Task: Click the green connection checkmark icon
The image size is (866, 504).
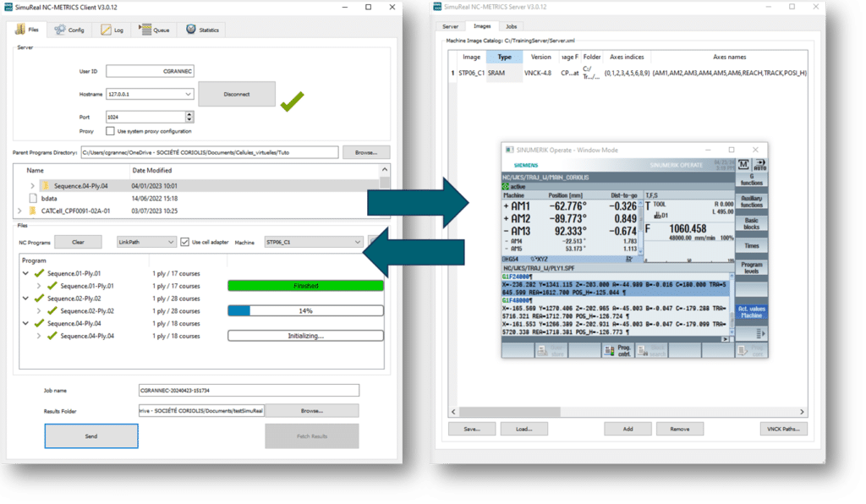Action: click(x=292, y=101)
